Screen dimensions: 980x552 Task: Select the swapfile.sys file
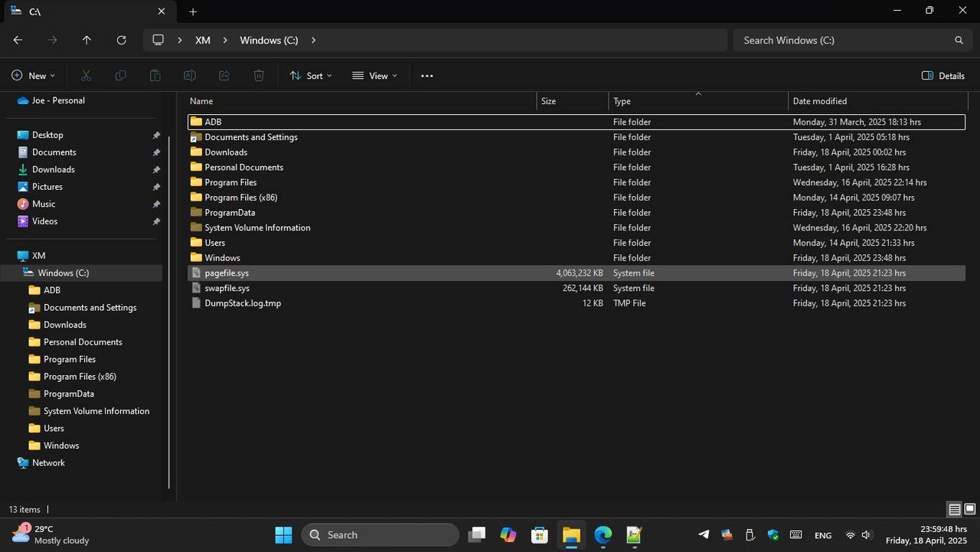click(577, 288)
